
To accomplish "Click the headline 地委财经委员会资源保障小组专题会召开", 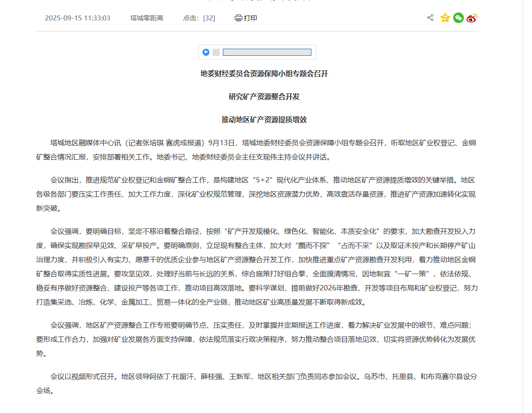I will (264, 73).
